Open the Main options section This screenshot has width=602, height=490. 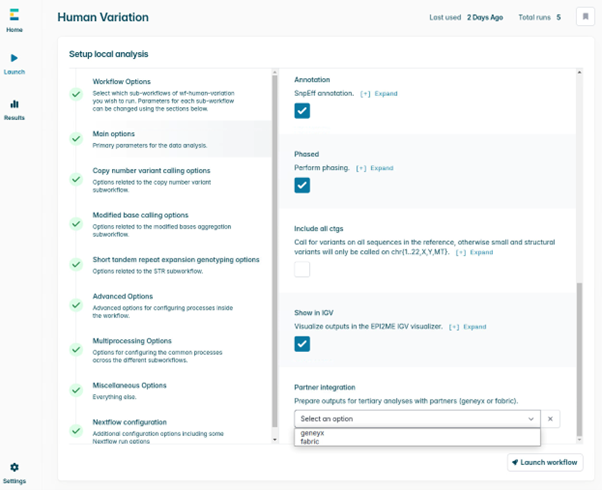pyautogui.click(x=170, y=139)
